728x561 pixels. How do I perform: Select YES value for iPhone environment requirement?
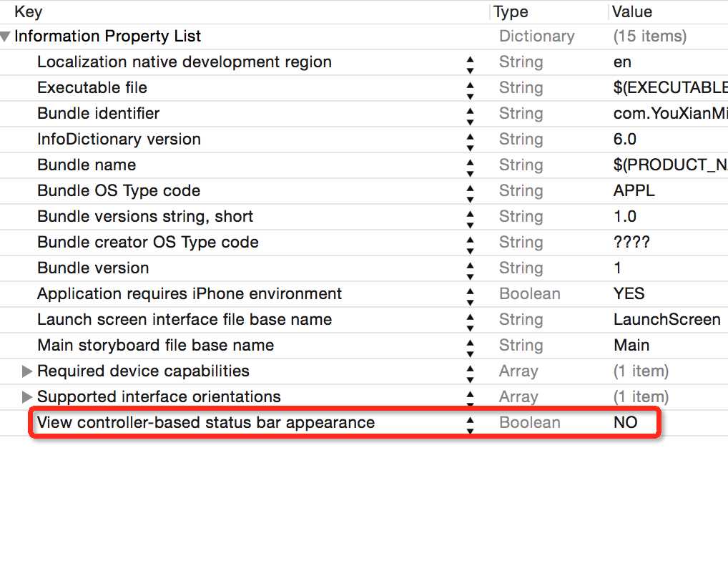(x=629, y=293)
